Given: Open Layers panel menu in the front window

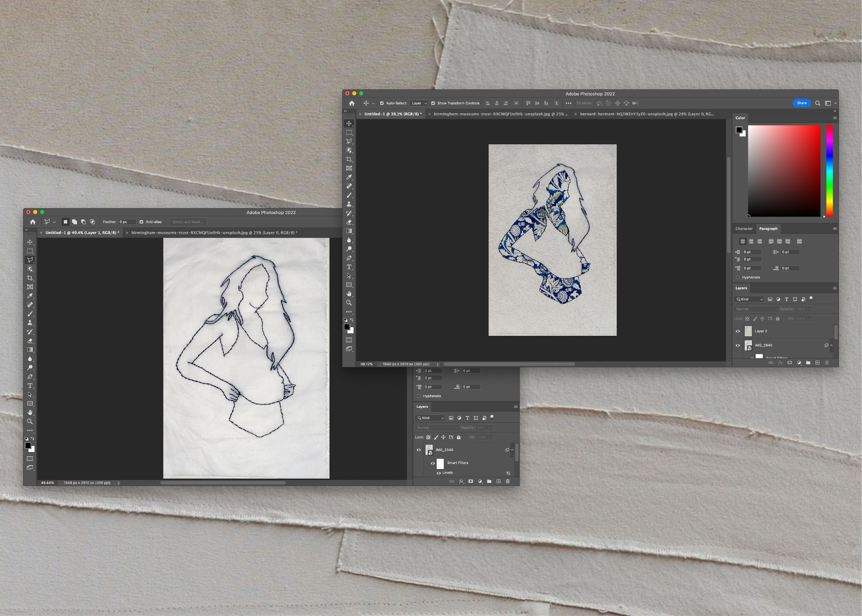Looking at the screenshot, I should (x=835, y=288).
